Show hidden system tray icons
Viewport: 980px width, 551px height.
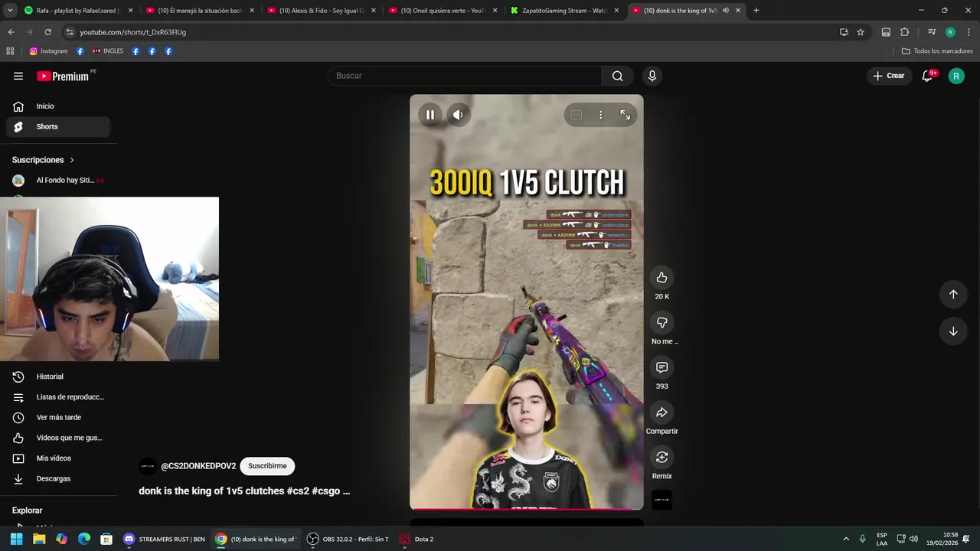pyautogui.click(x=846, y=540)
